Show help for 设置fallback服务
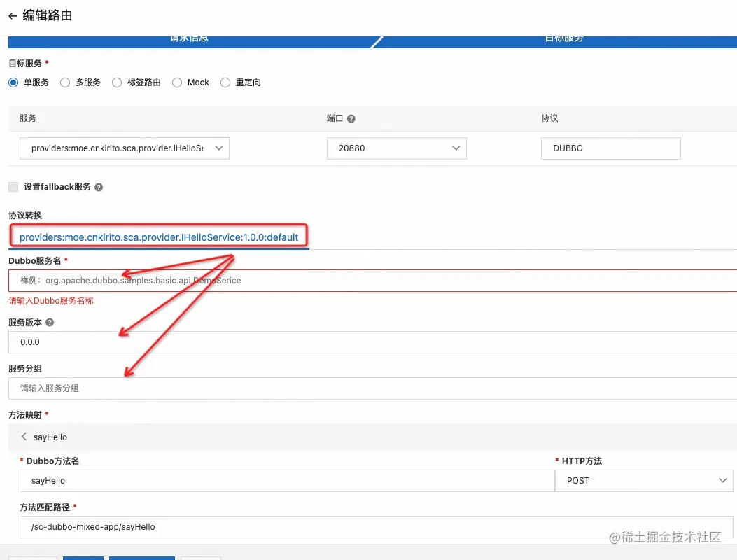The image size is (737, 560). (99, 187)
